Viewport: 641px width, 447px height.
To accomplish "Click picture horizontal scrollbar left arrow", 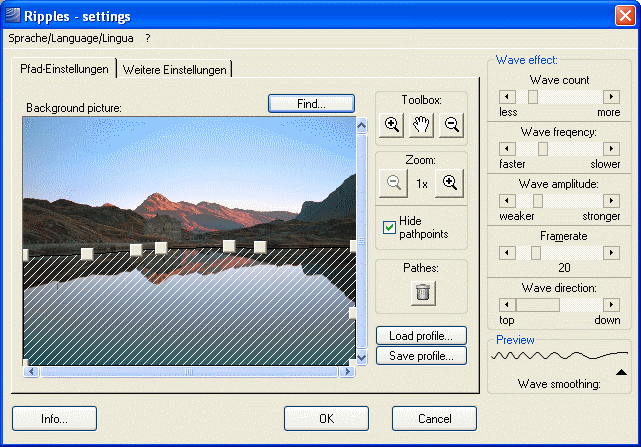I will (31, 372).
